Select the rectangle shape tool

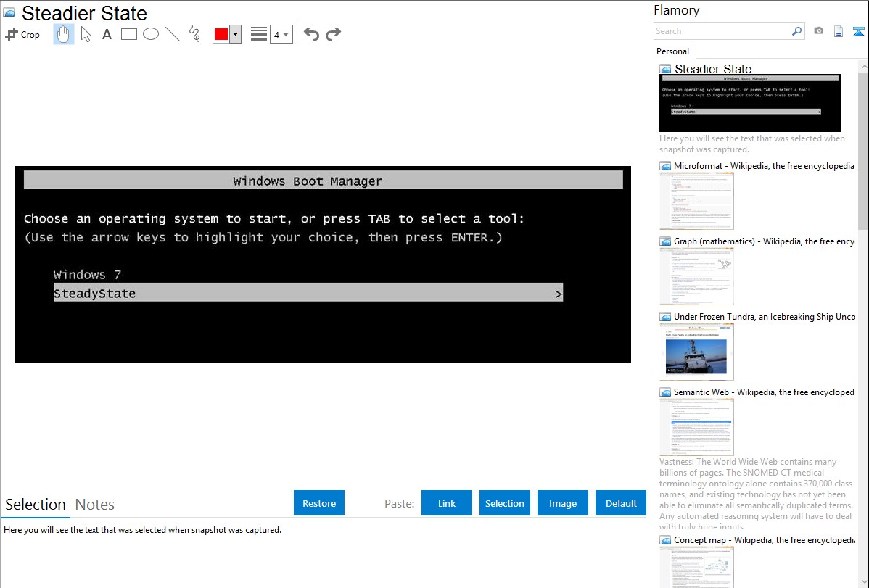coord(128,34)
